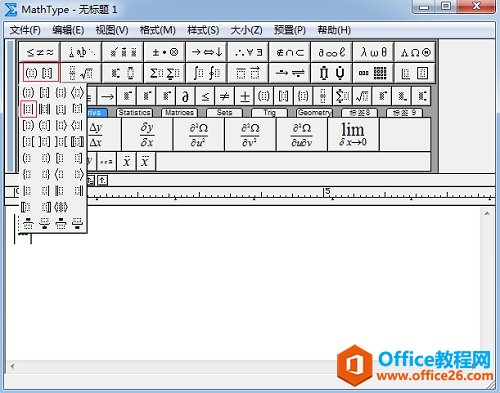The height and width of the screenshot is (393, 500).
Task: Insert plus-minus ± symbol from small bar
Action: (x=244, y=96)
